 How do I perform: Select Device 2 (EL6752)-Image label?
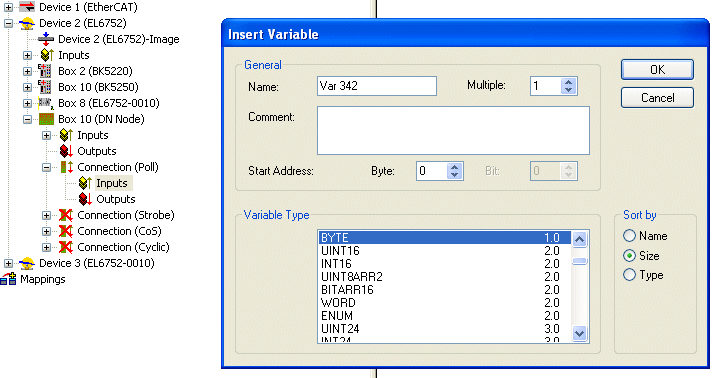point(119,39)
